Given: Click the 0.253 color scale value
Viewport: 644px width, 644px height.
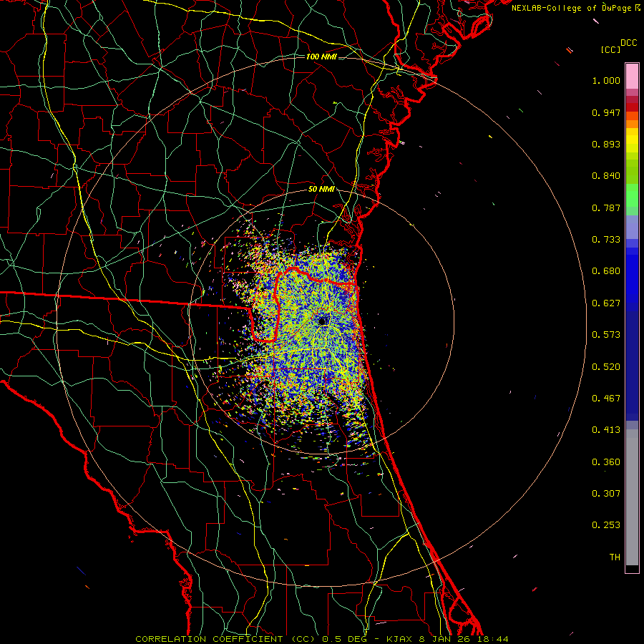Looking at the screenshot, I should tap(606, 525).
